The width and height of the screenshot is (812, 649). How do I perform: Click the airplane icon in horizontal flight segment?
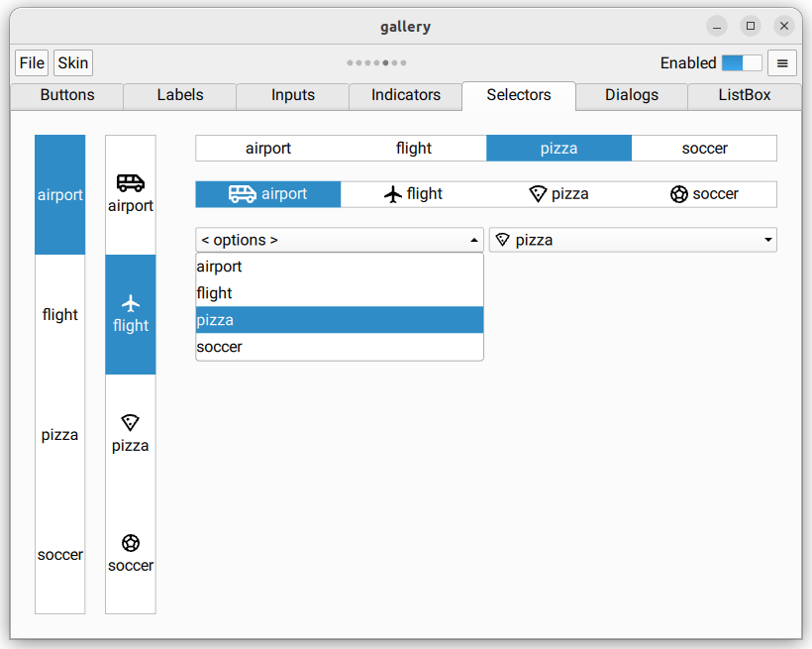coord(393,194)
